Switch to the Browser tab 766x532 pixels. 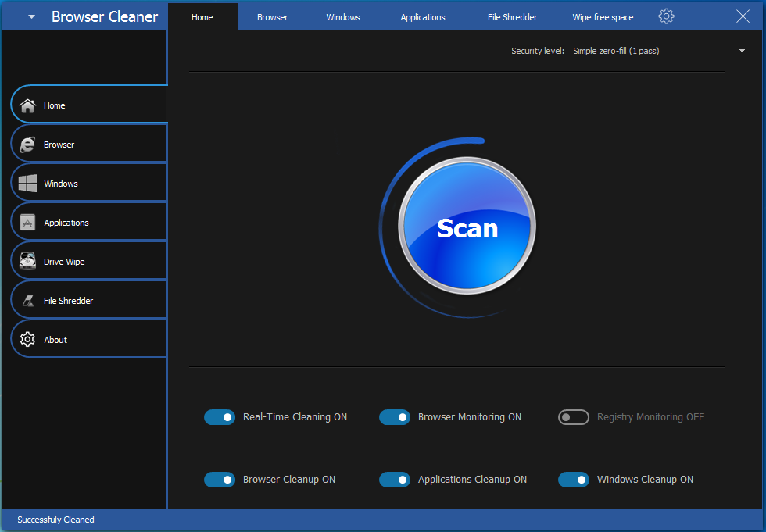click(x=273, y=17)
